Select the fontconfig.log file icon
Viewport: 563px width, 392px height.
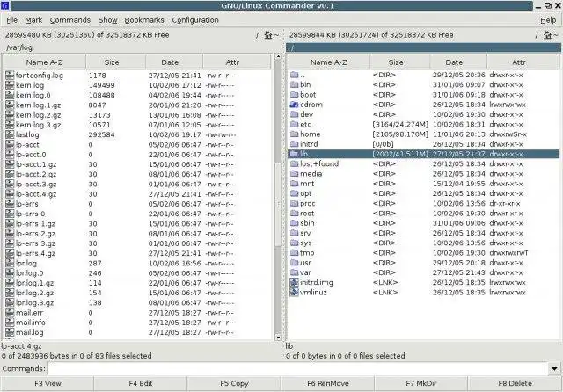point(10,76)
